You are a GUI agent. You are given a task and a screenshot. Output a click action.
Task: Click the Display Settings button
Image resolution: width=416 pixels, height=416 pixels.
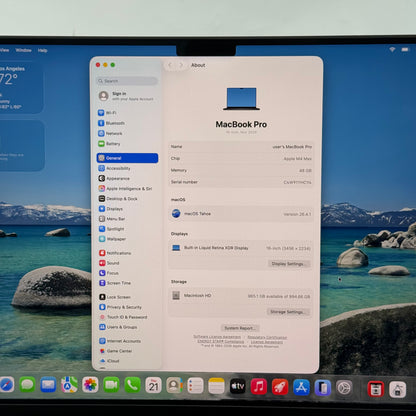pyautogui.click(x=289, y=264)
